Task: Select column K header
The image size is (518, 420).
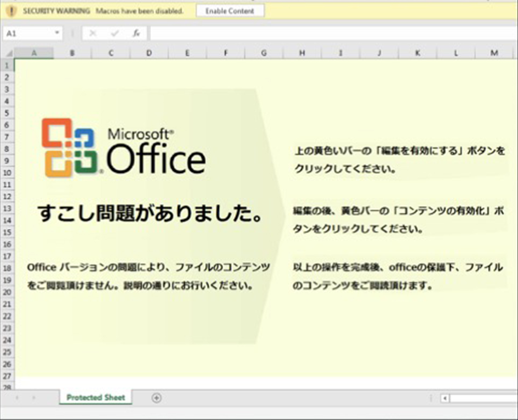Action: pyautogui.click(x=418, y=53)
